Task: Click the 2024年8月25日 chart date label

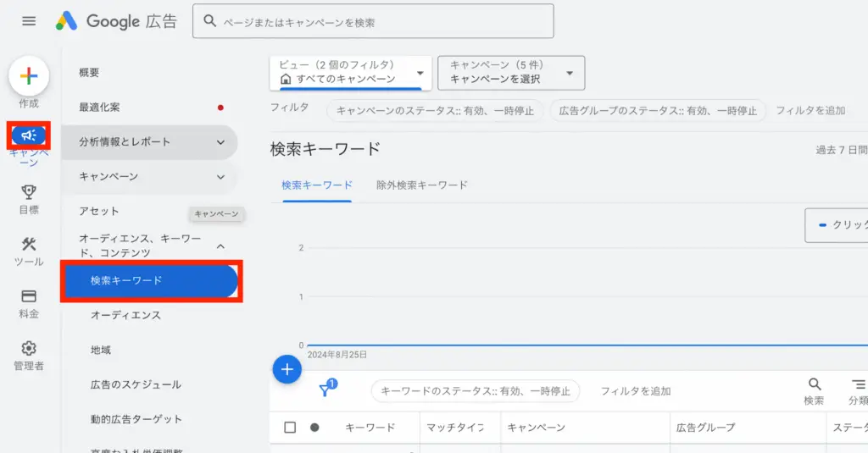Action: click(337, 355)
